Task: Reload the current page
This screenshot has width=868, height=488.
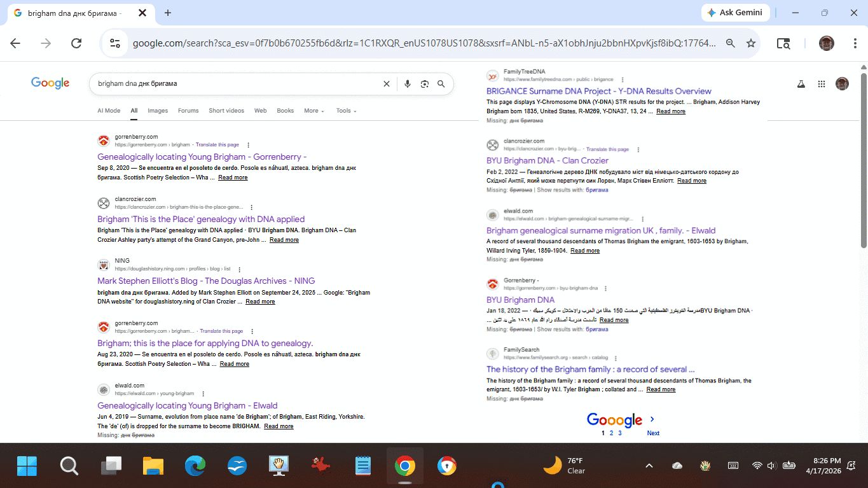Action: (76, 43)
